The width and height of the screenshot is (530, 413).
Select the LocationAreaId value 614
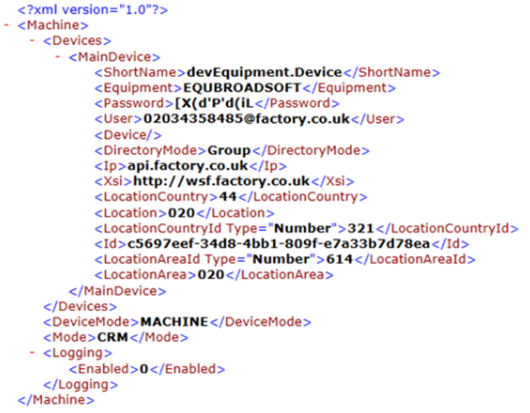(x=339, y=260)
